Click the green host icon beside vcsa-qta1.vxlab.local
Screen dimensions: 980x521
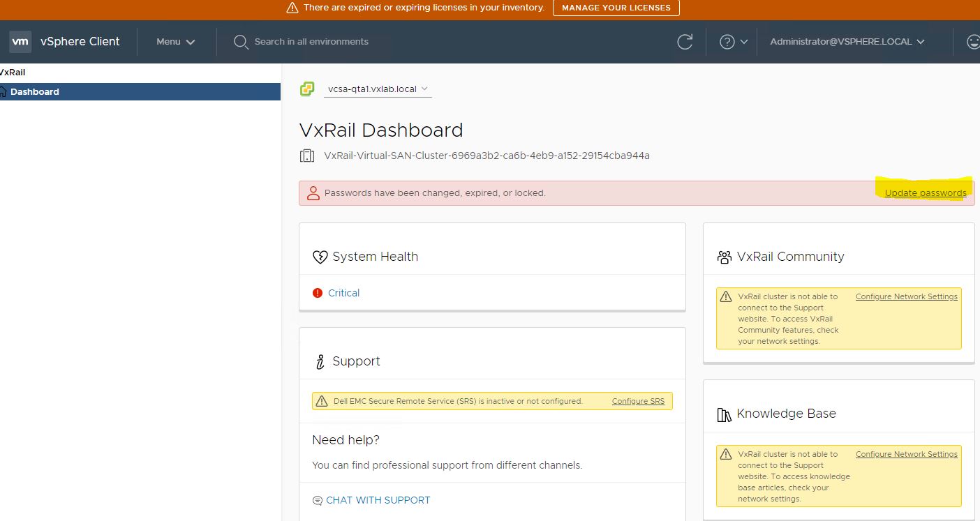306,89
